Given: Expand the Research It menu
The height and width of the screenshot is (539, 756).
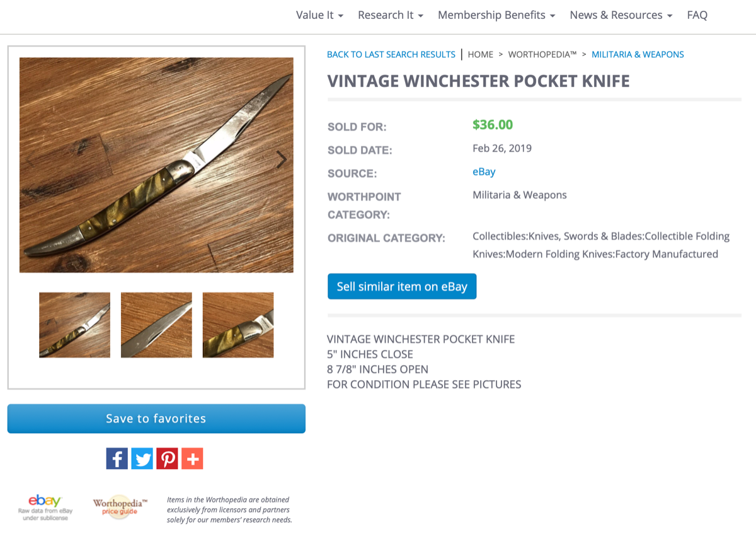Looking at the screenshot, I should (x=391, y=15).
